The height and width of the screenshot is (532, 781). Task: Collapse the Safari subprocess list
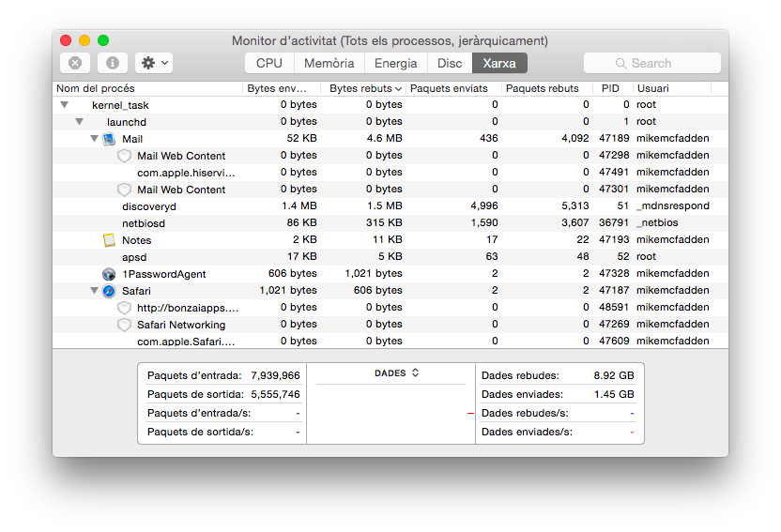94,291
